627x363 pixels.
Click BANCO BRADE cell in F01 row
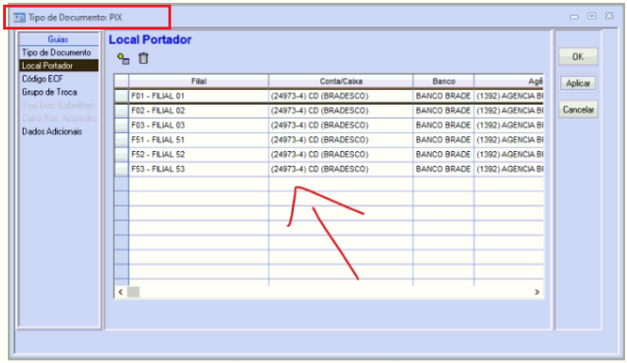443,96
